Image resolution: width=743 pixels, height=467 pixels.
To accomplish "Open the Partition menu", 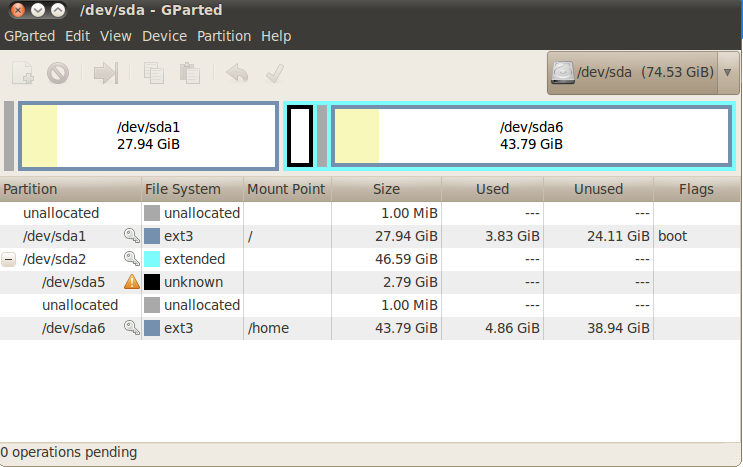I will (224, 36).
